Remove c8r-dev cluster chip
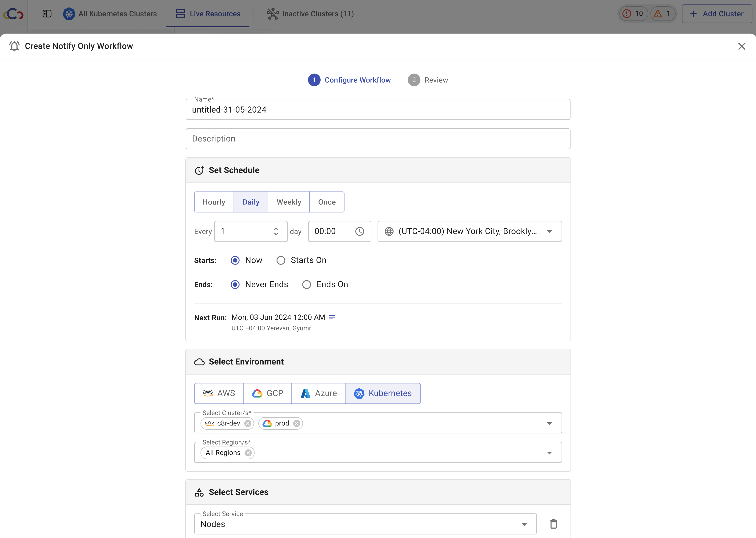This screenshot has width=756, height=538. tap(248, 423)
